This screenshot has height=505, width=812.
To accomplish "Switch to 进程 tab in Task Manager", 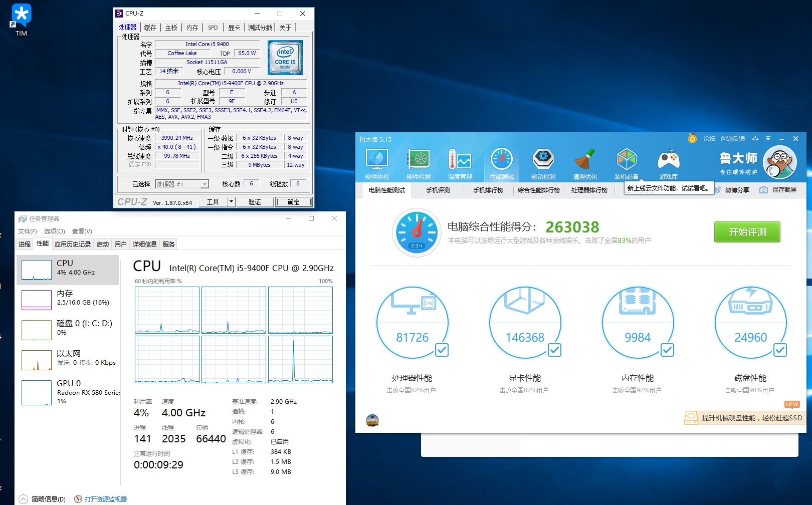I will [25, 244].
